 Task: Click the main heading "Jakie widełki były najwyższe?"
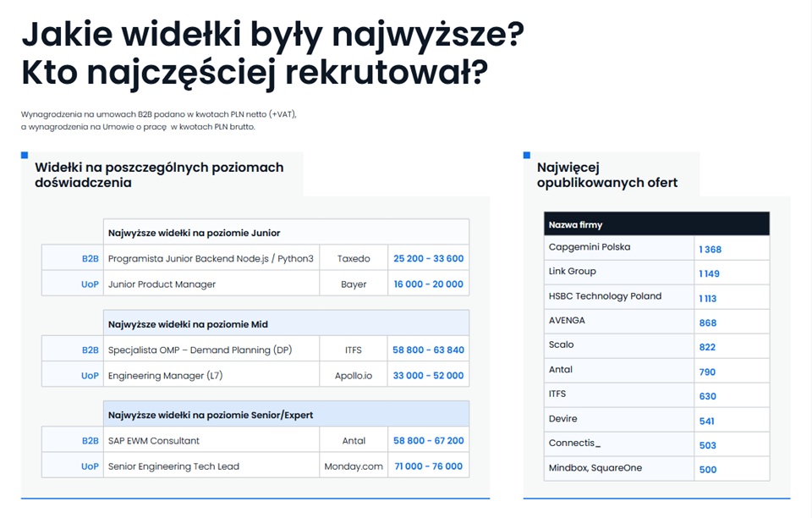(274, 34)
